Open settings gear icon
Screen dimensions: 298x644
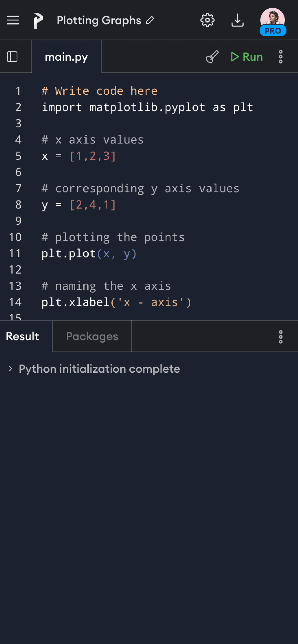click(x=207, y=20)
